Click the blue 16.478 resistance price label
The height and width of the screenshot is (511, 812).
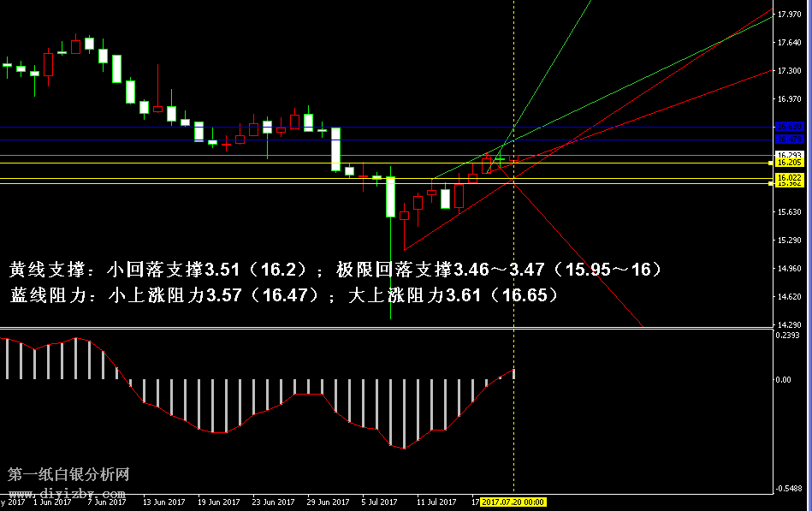point(788,139)
